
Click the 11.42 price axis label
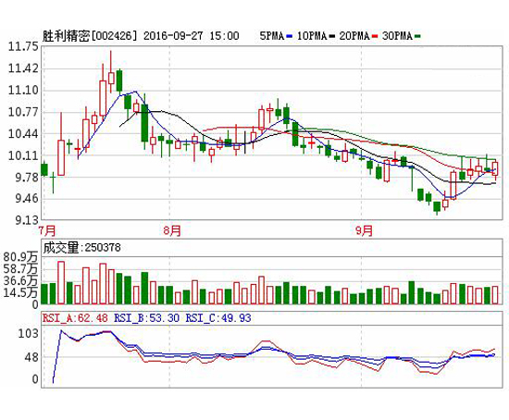tap(23, 68)
